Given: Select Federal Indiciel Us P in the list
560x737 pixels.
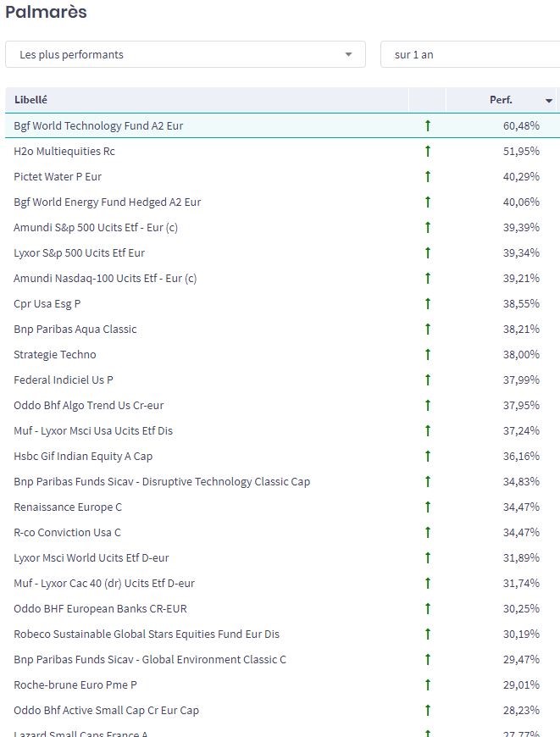Looking at the screenshot, I should [64, 380].
